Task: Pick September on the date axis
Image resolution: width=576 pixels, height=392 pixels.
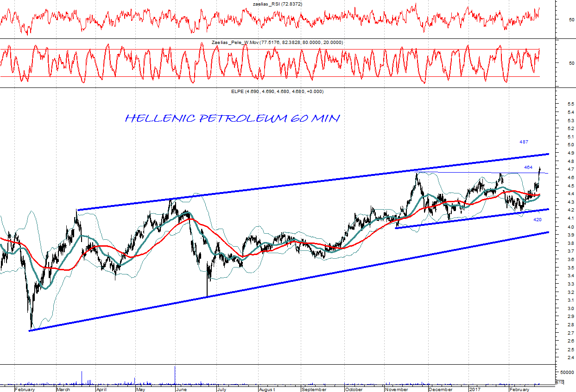Action: click(314, 389)
